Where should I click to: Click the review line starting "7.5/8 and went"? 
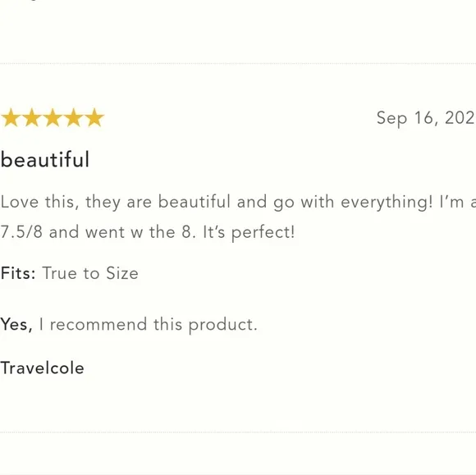coord(148,232)
